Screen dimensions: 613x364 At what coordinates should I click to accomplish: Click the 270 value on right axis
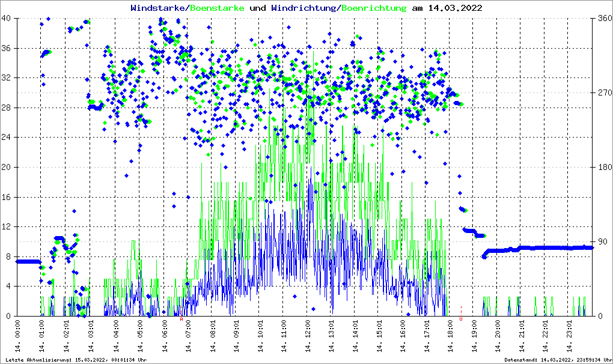pos(603,93)
